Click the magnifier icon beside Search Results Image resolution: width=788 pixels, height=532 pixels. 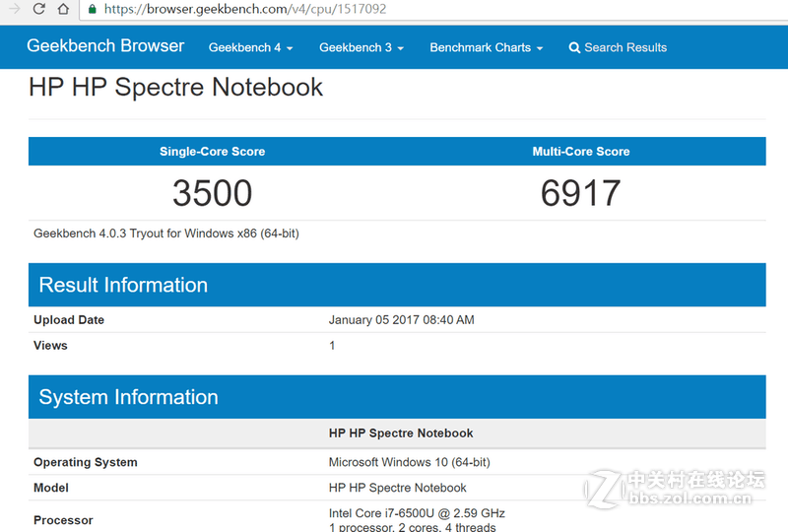click(x=574, y=47)
